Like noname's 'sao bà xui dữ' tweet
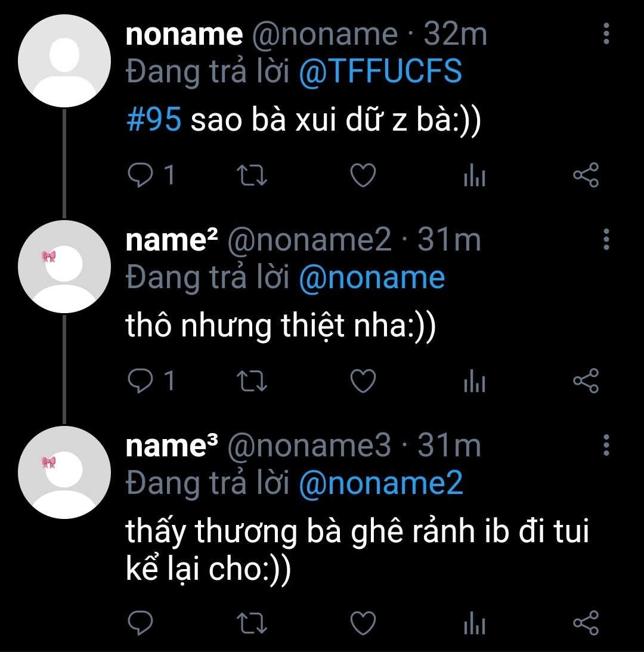Image resolution: width=644 pixels, height=652 pixels. 363,175
